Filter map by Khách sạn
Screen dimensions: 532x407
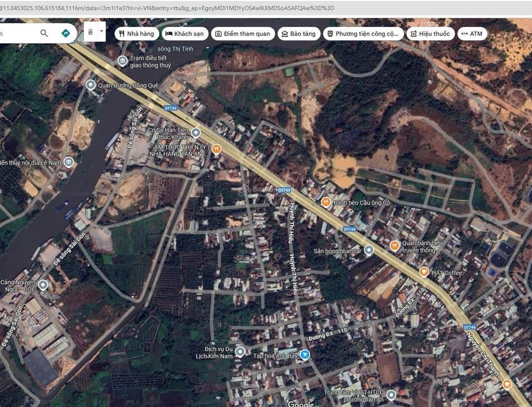coord(185,34)
